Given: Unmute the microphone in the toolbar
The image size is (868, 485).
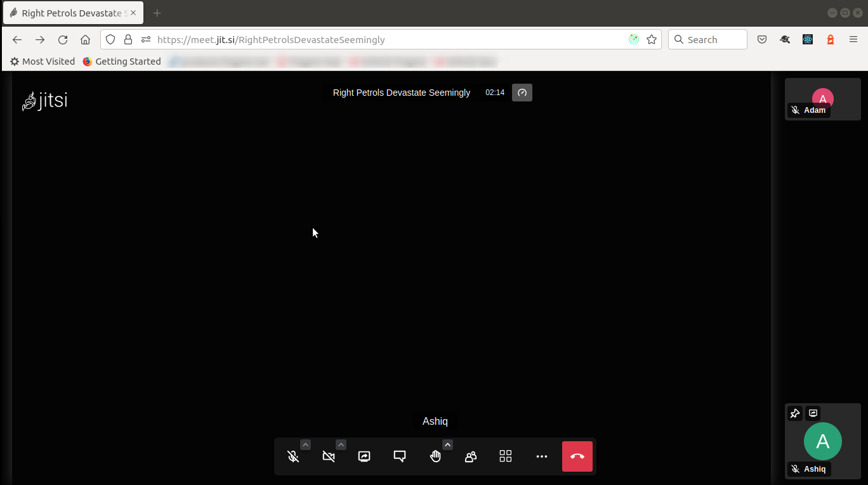Looking at the screenshot, I should point(293,456).
